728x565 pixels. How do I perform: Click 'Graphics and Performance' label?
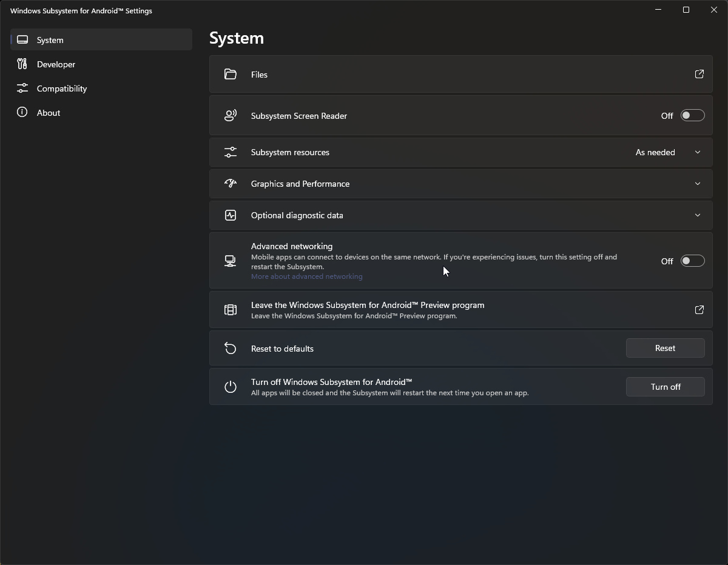coord(300,184)
